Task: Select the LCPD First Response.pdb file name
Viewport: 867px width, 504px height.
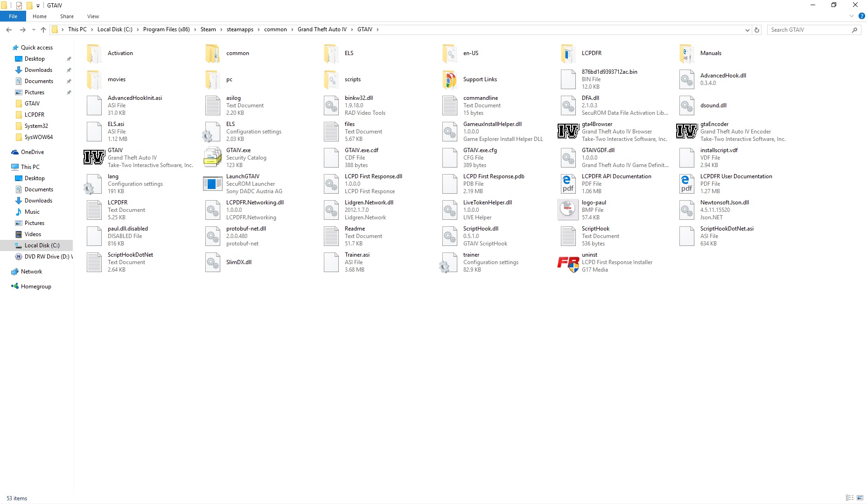Action: click(x=494, y=176)
